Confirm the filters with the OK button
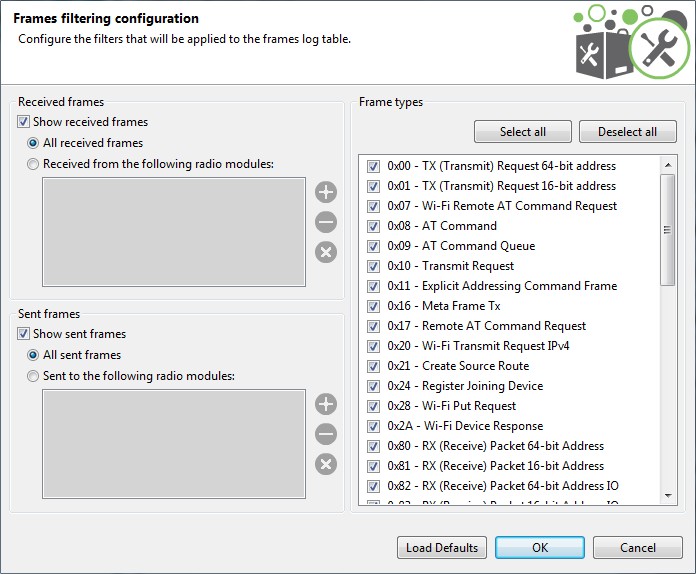The width and height of the screenshot is (696, 574). 540,548
